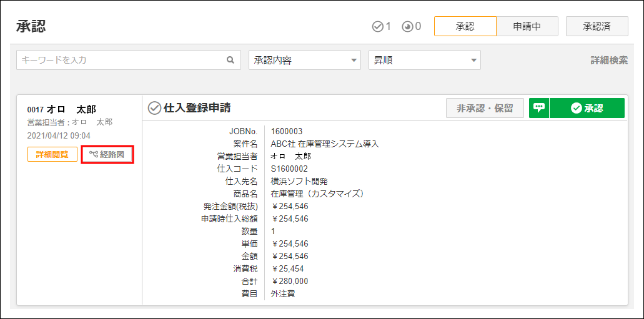Click the checkmark count indicator showing 1
Image resolution: width=644 pixels, height=319 pixels.
(x=381, y=27)
